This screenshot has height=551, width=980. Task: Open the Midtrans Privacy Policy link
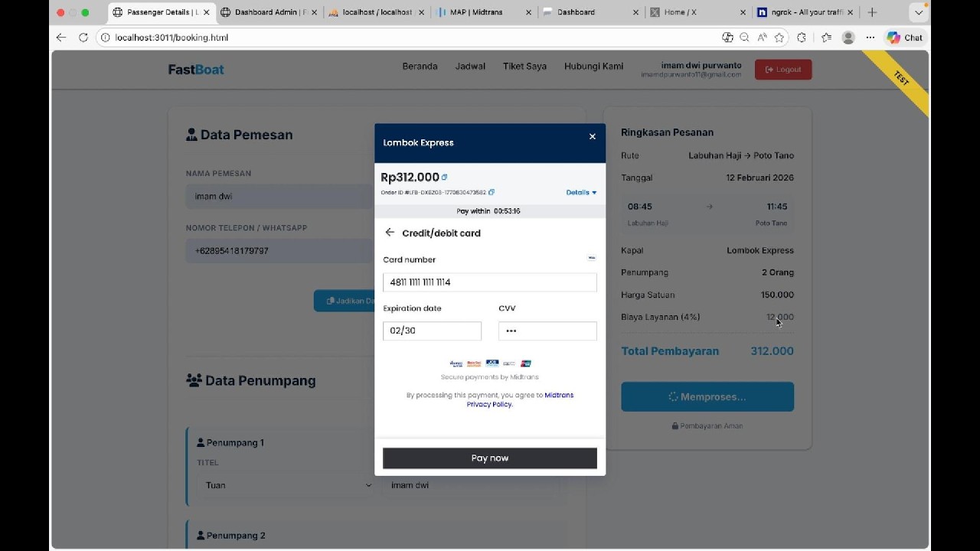(x=490, y=404)
